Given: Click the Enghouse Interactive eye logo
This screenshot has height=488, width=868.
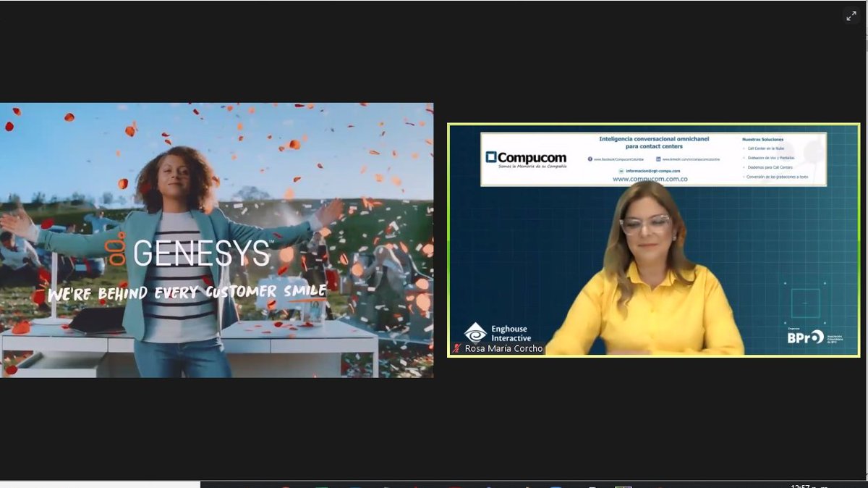Looking at the screenshot, I should point(477,332).
